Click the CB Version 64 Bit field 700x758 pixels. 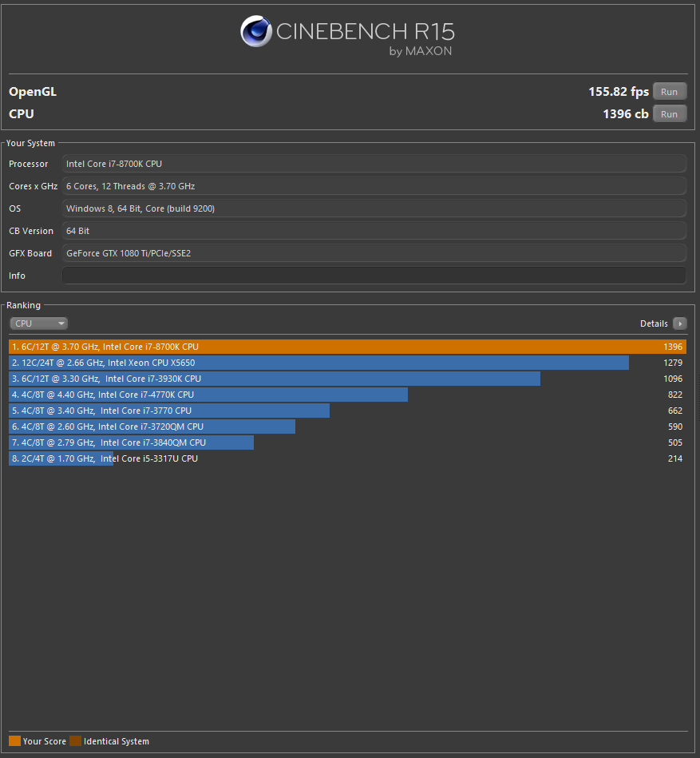point(374,231)
